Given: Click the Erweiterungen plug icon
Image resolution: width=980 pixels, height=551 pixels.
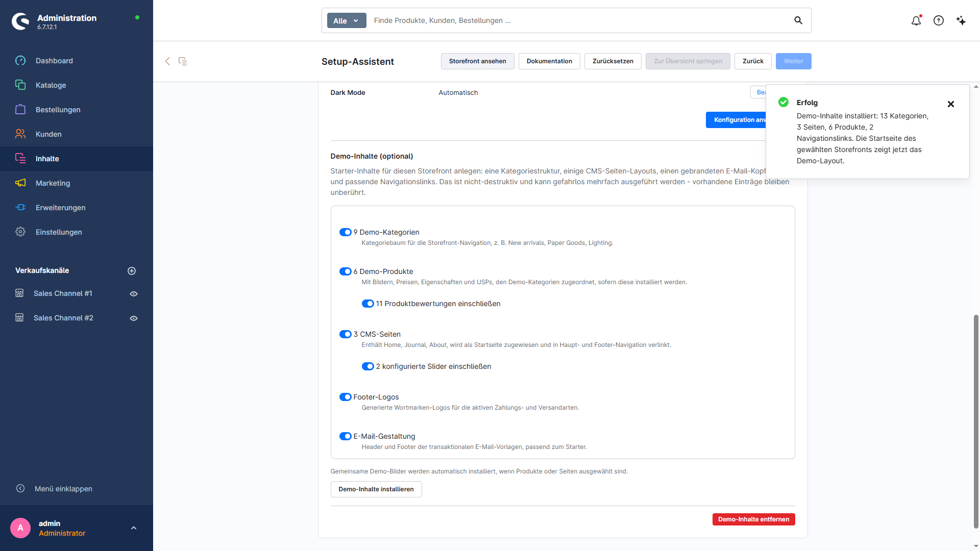Looking at the screenshot, I should [x=20, y=208].
